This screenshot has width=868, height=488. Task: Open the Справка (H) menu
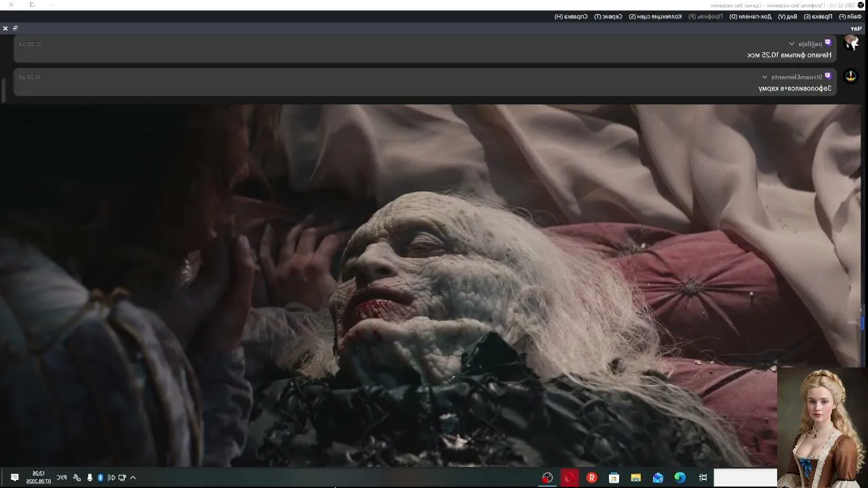(571, 16)
